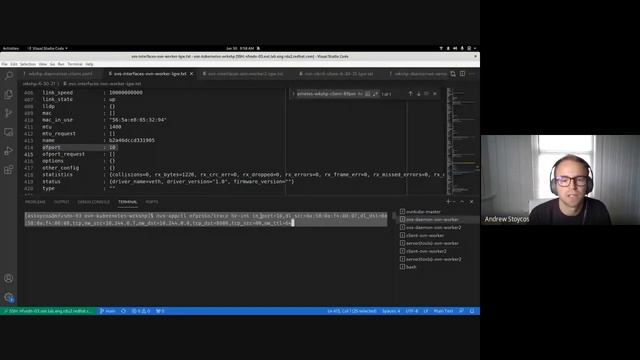The width and height of the screenshot is (640, 360).
Task: Open the Source Control view
Action: coord(9,113)
